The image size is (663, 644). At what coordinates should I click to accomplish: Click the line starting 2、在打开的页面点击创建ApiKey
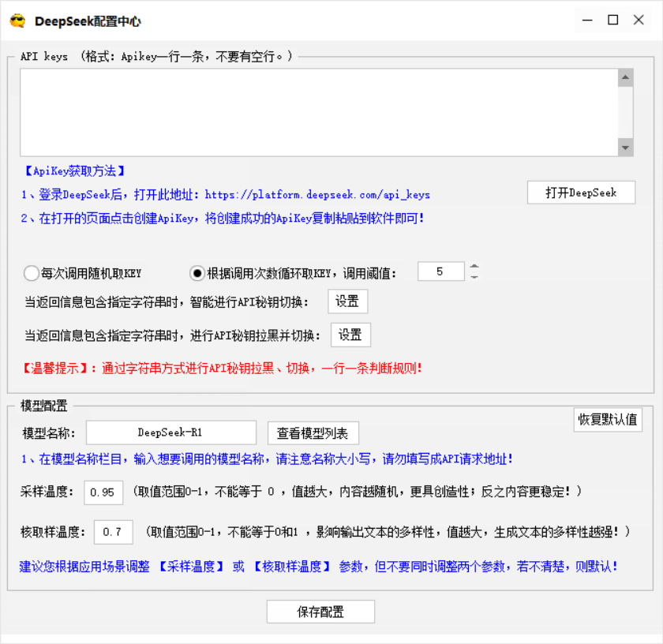tap(223, 219)
